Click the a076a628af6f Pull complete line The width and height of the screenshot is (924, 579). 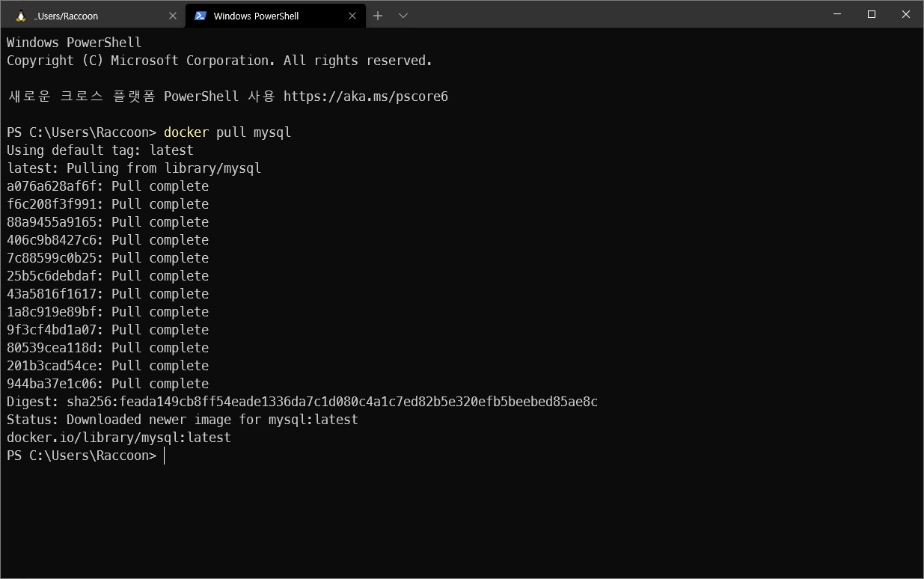pos(107,186)
